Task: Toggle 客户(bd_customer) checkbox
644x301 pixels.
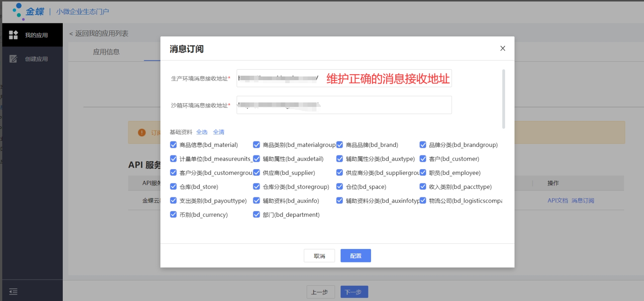Action: pyautogui.click(x=423, y=159)
